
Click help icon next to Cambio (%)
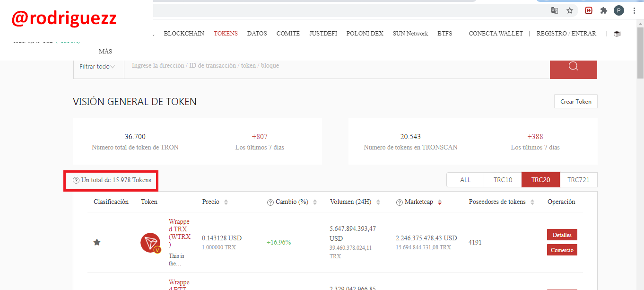(270, 202)
